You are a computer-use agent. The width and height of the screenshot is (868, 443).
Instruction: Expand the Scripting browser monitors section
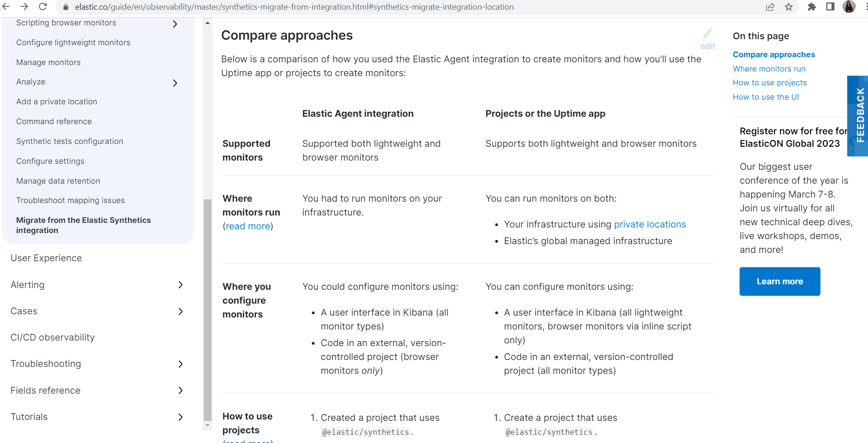pos(175,24)
